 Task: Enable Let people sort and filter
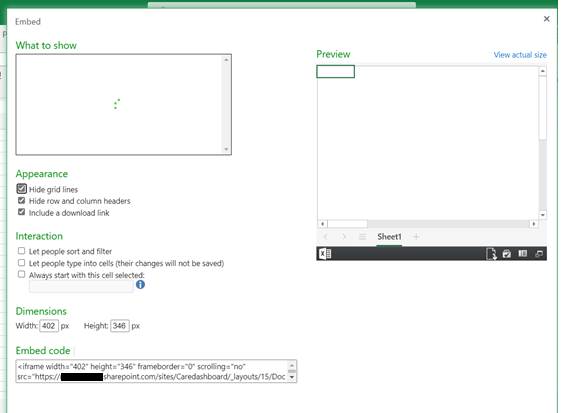pyautogui.click(x=21, y=251)
